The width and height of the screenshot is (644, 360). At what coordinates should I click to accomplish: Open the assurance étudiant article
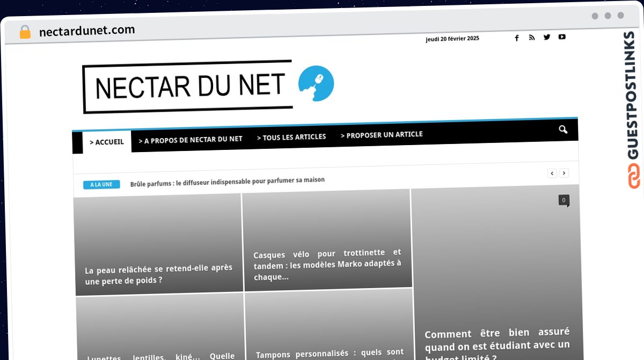[497, 344]
